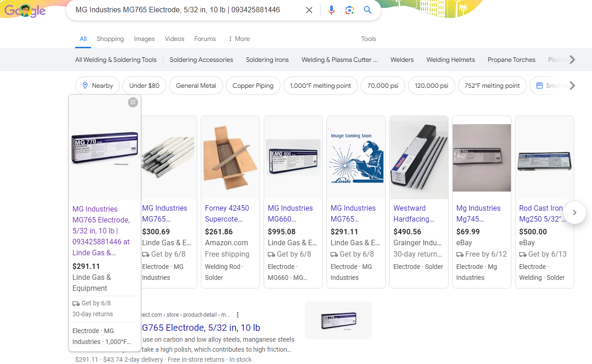Expand the More menu

[239, 39]
